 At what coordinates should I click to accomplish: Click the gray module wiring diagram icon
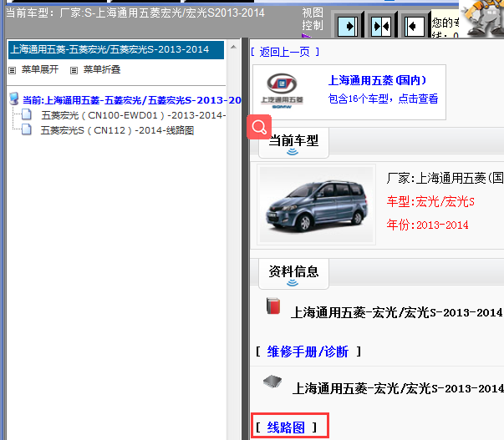[272, 382]
